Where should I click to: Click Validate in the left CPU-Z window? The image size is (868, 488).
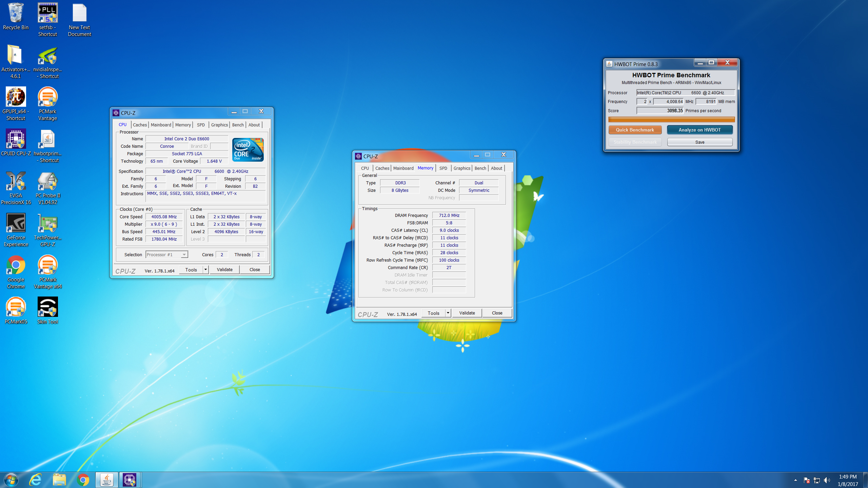point(224,269)
